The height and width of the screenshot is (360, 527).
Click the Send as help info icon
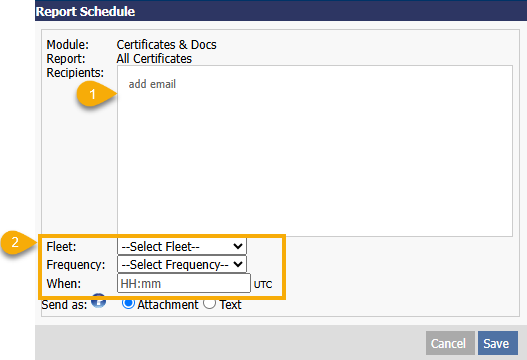tap(98, 301)
